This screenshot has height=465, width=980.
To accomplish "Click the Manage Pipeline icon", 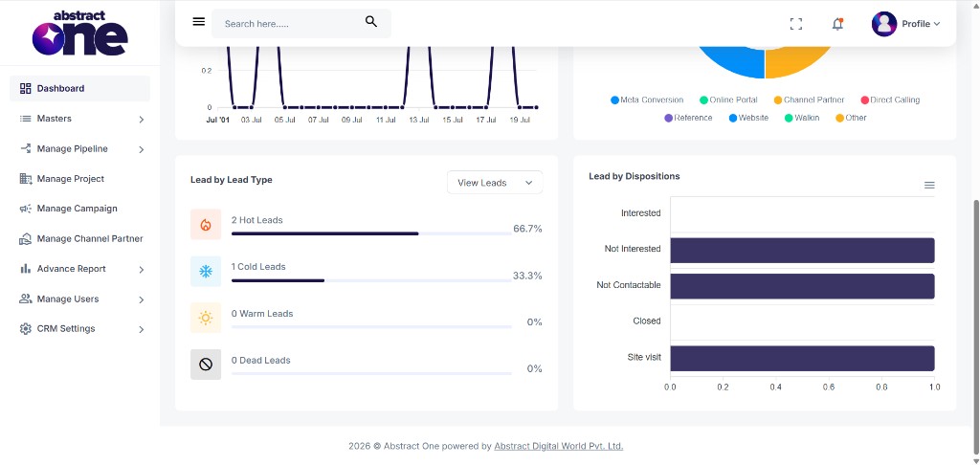I will click(26, 148).
